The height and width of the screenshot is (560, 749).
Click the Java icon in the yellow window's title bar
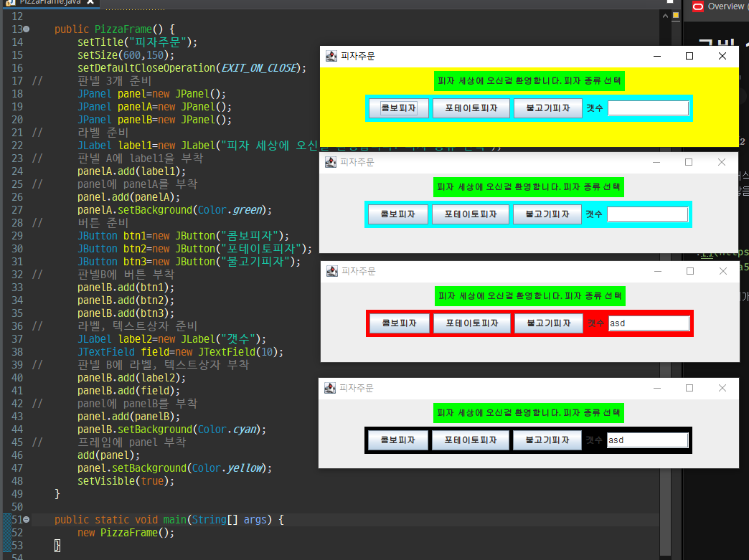pyautogui.click(x=331, y=57)
